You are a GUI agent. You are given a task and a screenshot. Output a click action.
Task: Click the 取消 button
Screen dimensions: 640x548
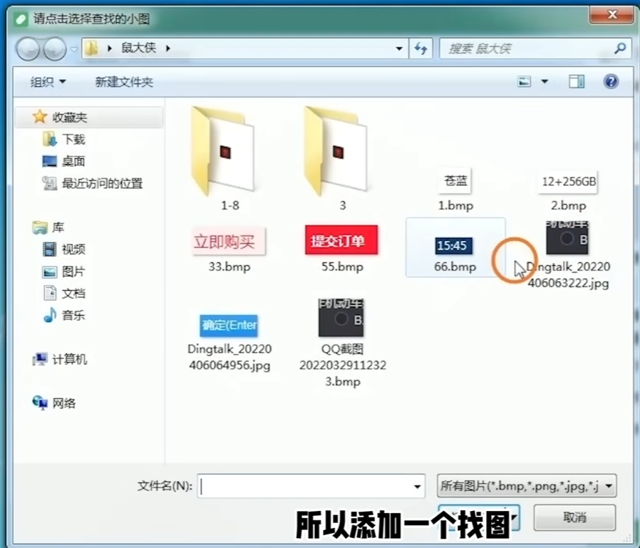coord(574,518)
